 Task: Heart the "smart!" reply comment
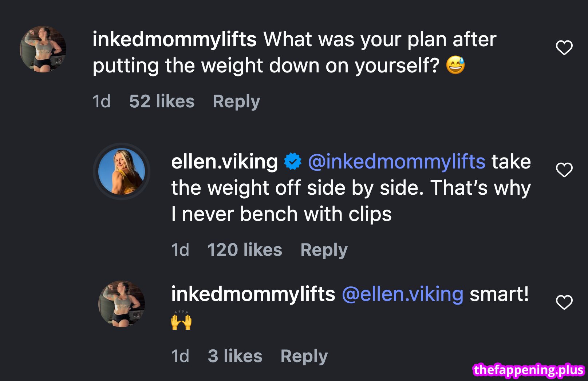[564, 302]
